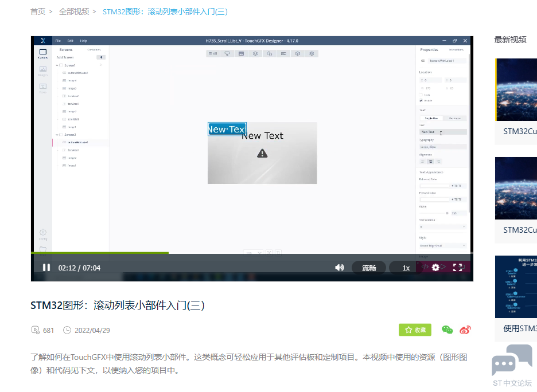Collapse the Screen1 tree node

point(57,65)
